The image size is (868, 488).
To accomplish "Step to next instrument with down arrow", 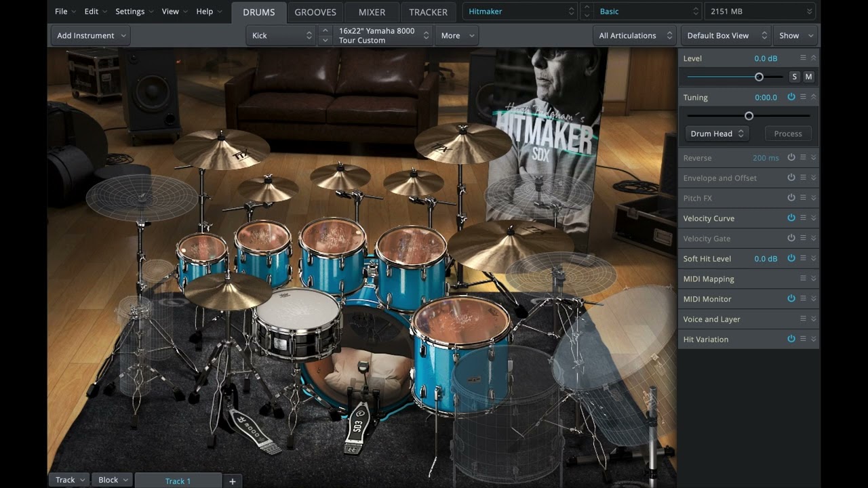I will click(x=325, y=40).
